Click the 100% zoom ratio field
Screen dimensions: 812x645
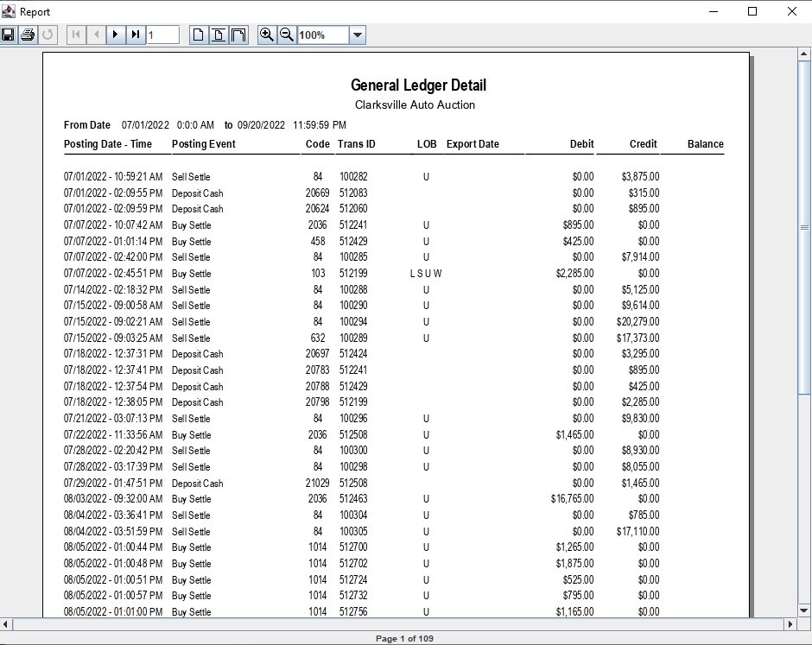click(x=323, y=35)
